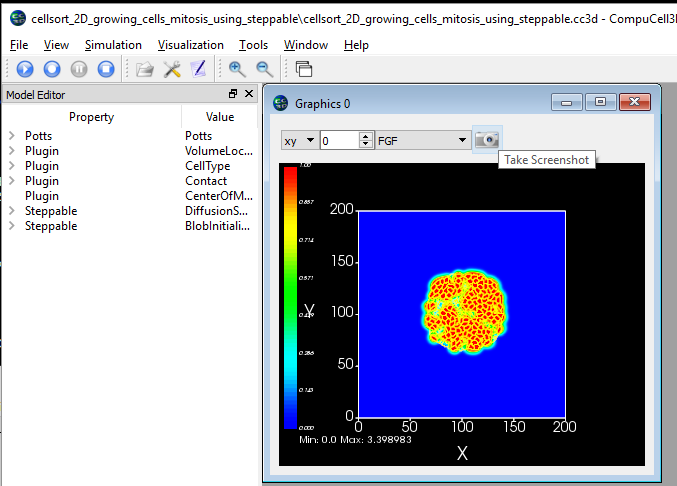The image size is (677, 486).
Task: Click the Graphics 0 window title
Action: click(x=323, y=104)
